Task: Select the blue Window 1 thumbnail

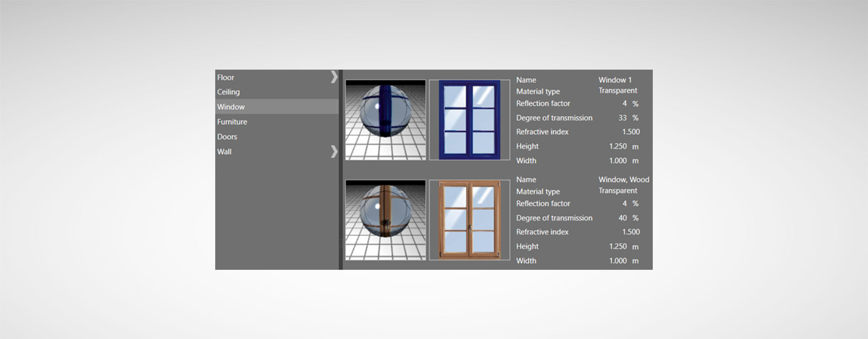Action: tap(469, 120)
